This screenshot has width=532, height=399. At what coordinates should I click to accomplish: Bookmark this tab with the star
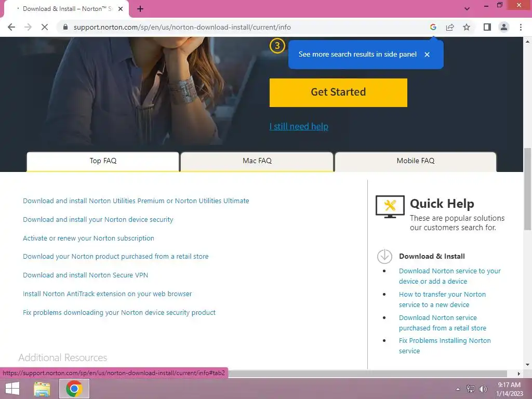pyautogui.click(x=467, y=27)
